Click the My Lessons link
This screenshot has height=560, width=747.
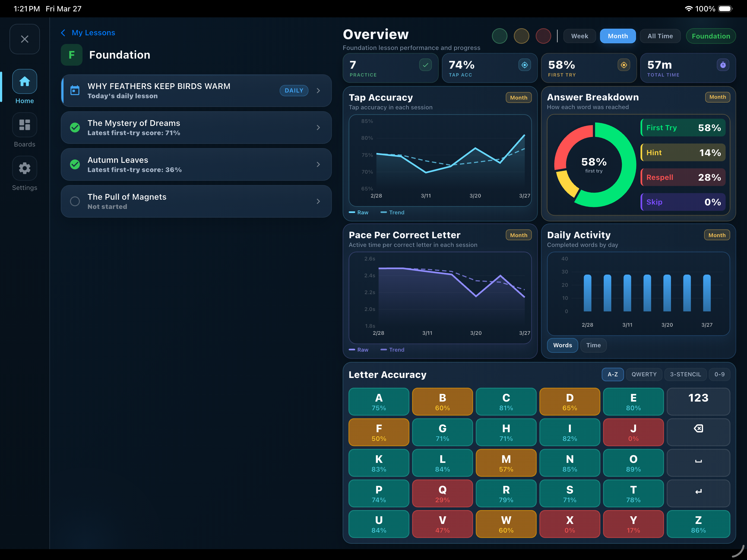(x=93, y=33)
